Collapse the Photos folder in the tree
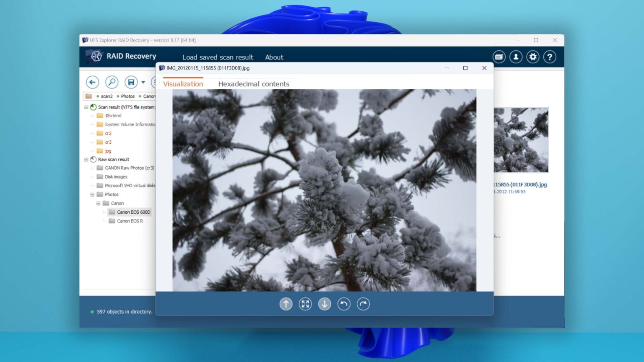Screen dimensions: 644x362 [92, 194]
